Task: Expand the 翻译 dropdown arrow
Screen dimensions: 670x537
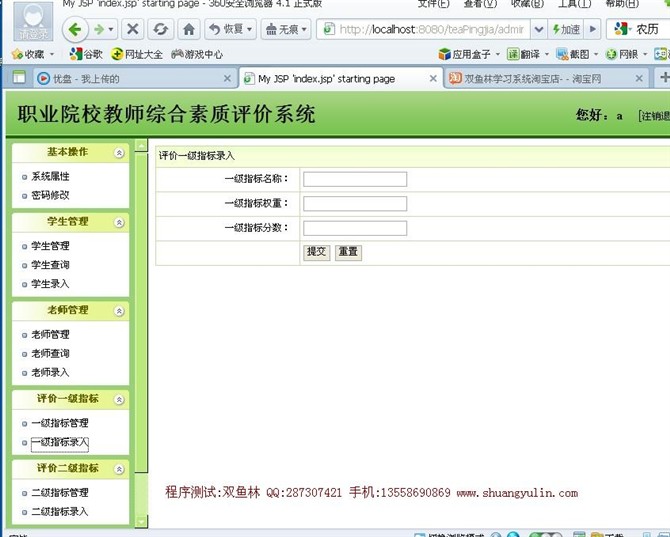Action: coord(547,54)
